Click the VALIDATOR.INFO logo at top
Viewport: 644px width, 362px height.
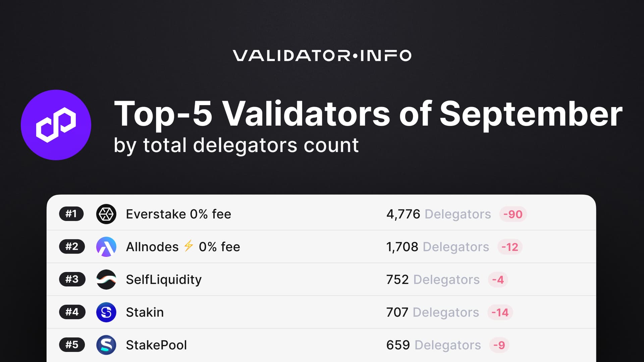[x=322, y=56]
